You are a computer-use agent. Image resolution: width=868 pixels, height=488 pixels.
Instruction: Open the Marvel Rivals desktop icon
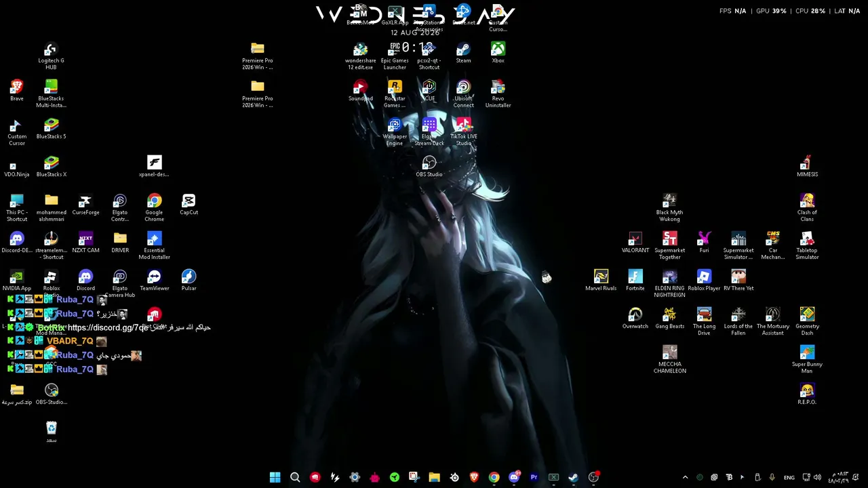601,280
